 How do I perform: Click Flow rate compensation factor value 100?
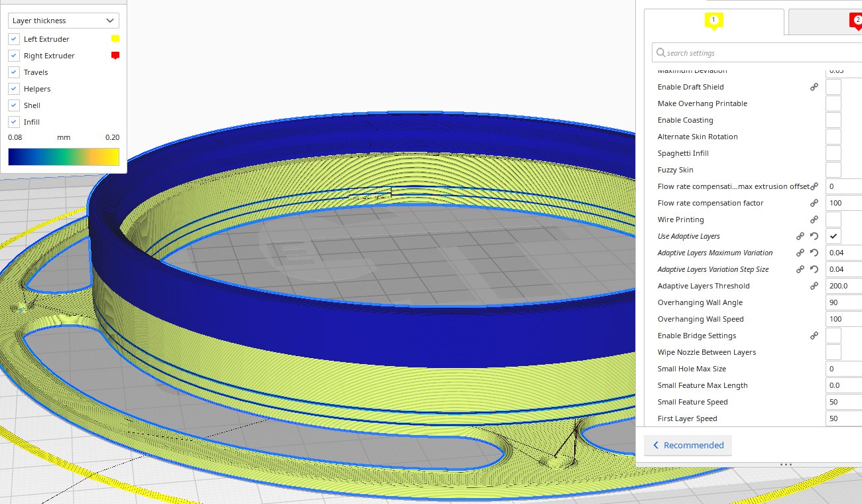click(844, 203)
